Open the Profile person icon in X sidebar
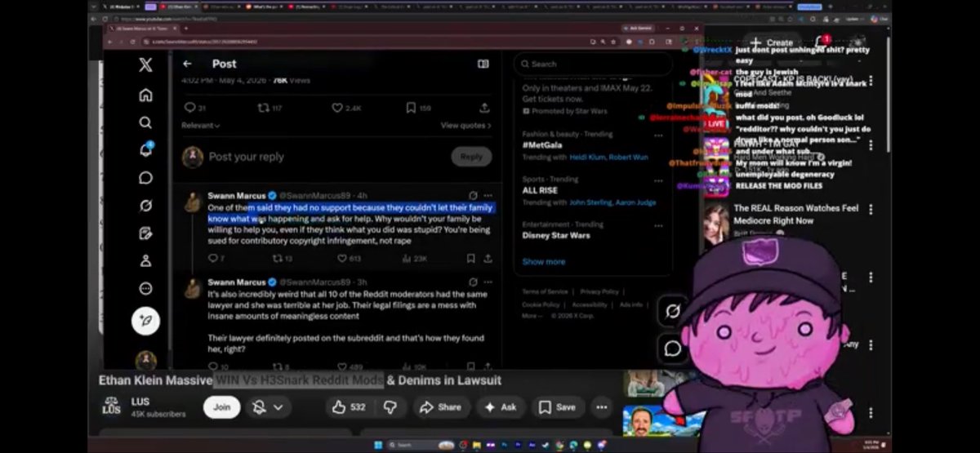980x453 pixels. pyautogui.click(x=145, y=261)
